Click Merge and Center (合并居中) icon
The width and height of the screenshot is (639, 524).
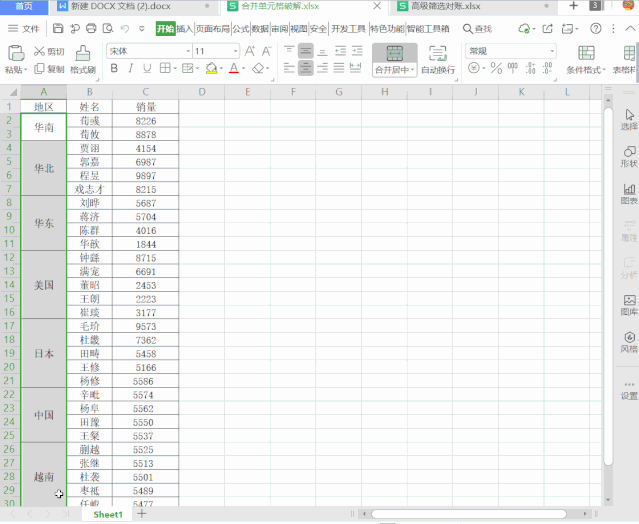coord(394,54)
